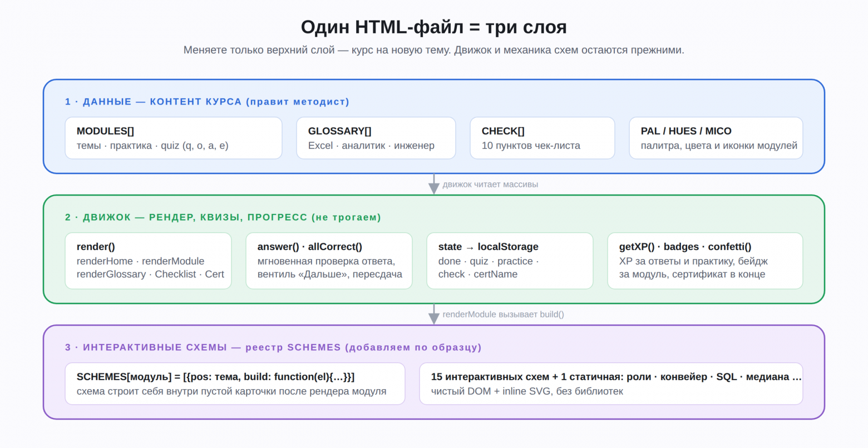Viewport: 868px width, 448px height.
Task: Select the PAL / HUES / MICO card title
Action: tap(686, 131)
